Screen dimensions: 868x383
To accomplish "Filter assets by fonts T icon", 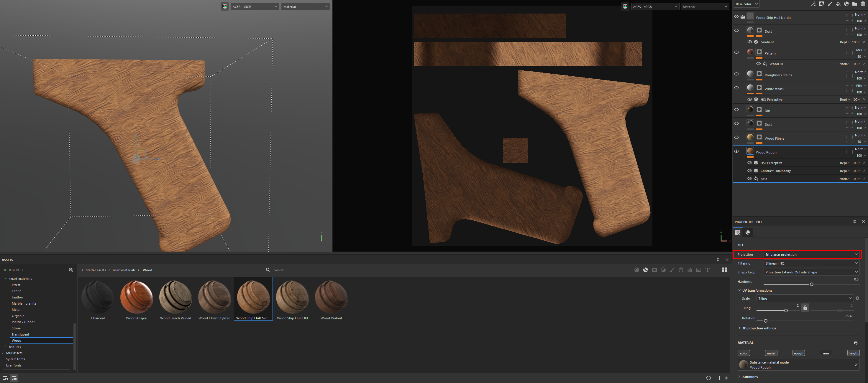I will pos(708,270).
